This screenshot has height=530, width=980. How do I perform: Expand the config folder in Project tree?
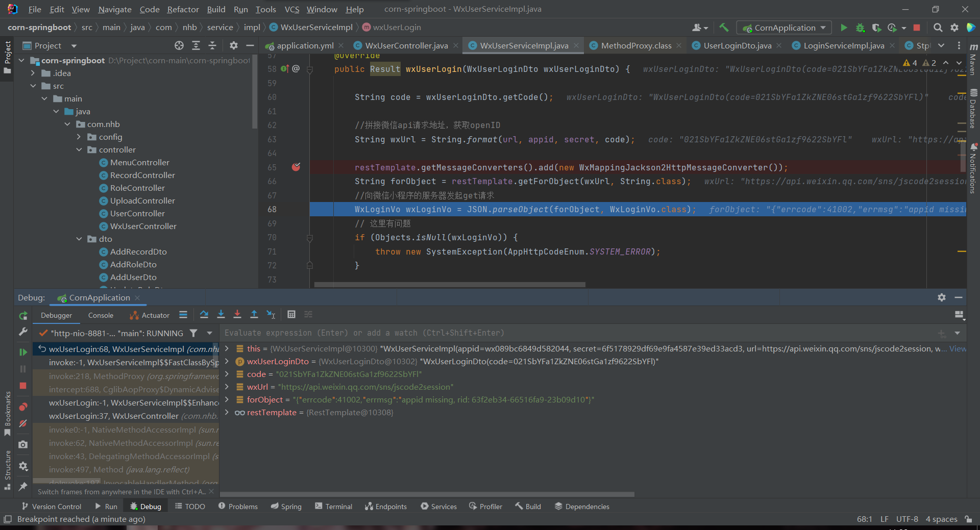tap(79, 137)
